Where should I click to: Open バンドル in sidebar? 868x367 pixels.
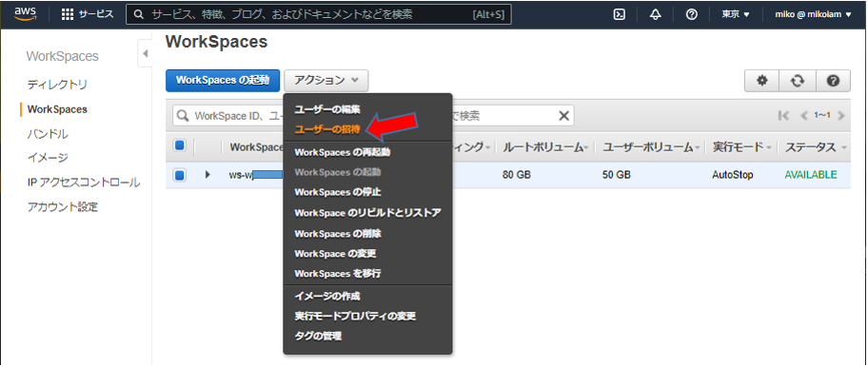48,134
